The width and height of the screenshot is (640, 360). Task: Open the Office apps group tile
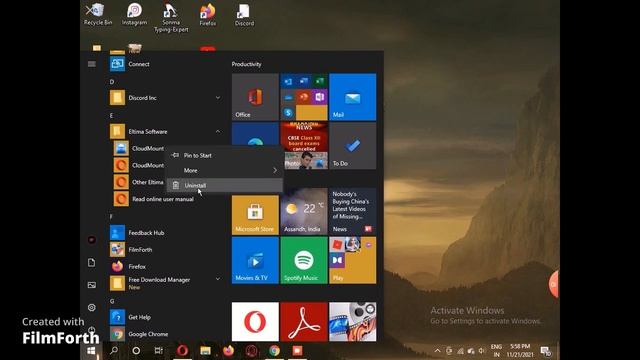[x=304, y=97]
